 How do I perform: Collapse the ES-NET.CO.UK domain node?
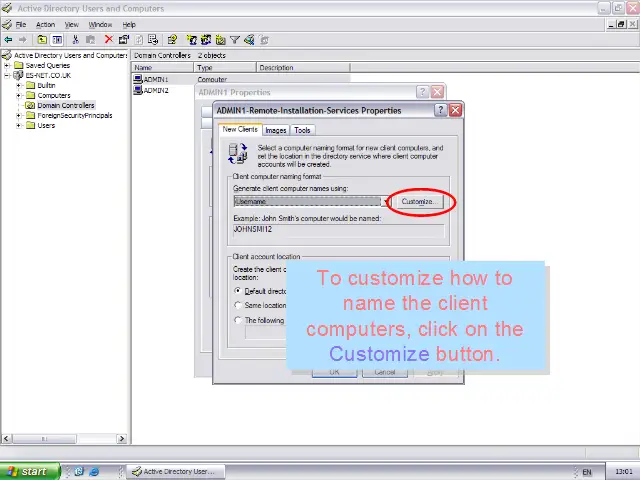tap(7, 75)
